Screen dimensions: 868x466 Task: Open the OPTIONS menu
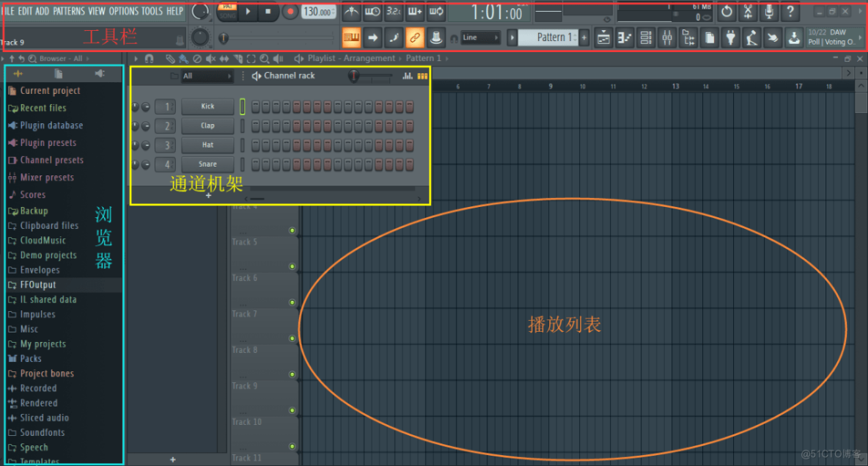click(x=123, y=11)
